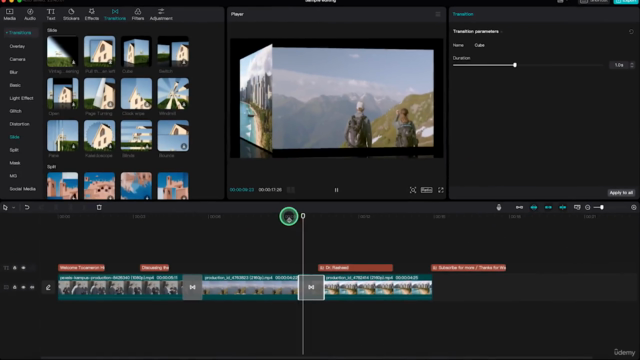Choose the Clock wipe transition thumbnail
640x360 pixels.
coord(136,93)
